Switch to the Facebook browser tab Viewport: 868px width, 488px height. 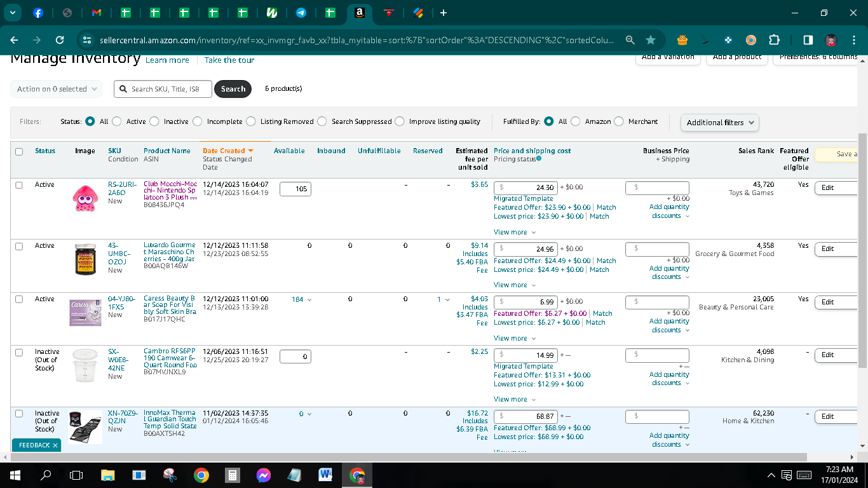coord(37,13)
